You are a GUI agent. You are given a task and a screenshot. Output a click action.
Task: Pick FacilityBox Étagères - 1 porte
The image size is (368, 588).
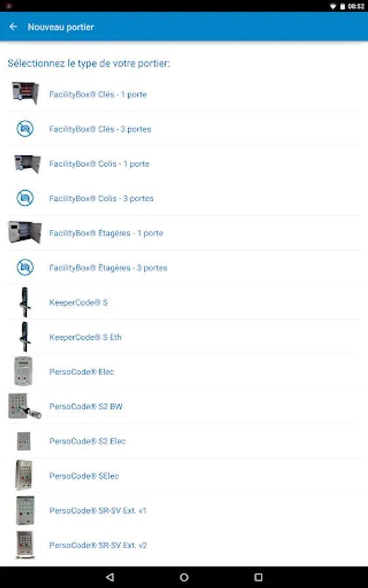click(x=184, y=233)
